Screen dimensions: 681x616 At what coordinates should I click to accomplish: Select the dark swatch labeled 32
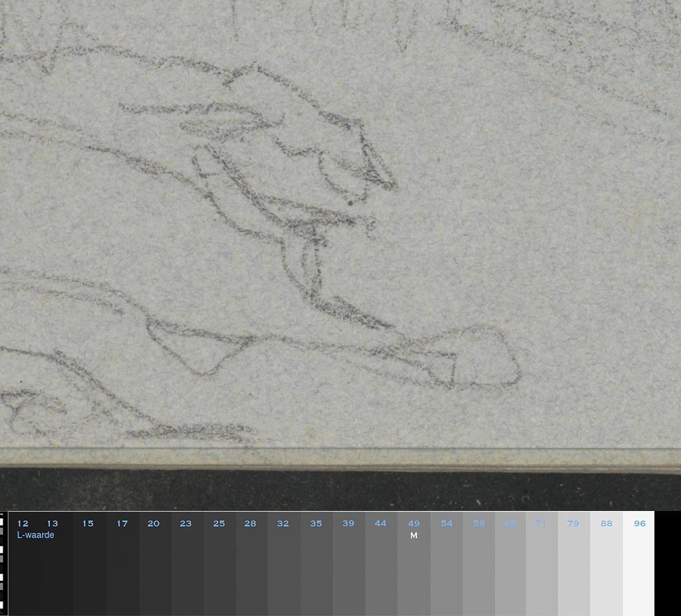283,565
